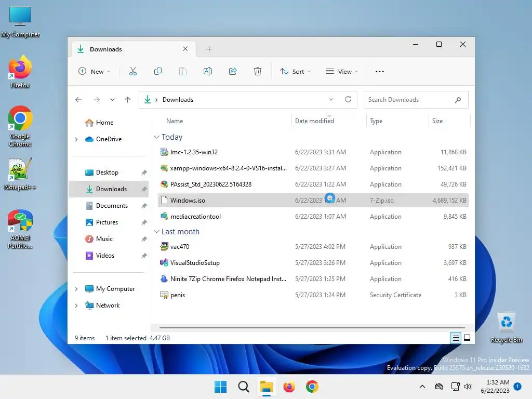Click the Delete trash can icon
Screen dimensions: 532x399
(258, 71)
